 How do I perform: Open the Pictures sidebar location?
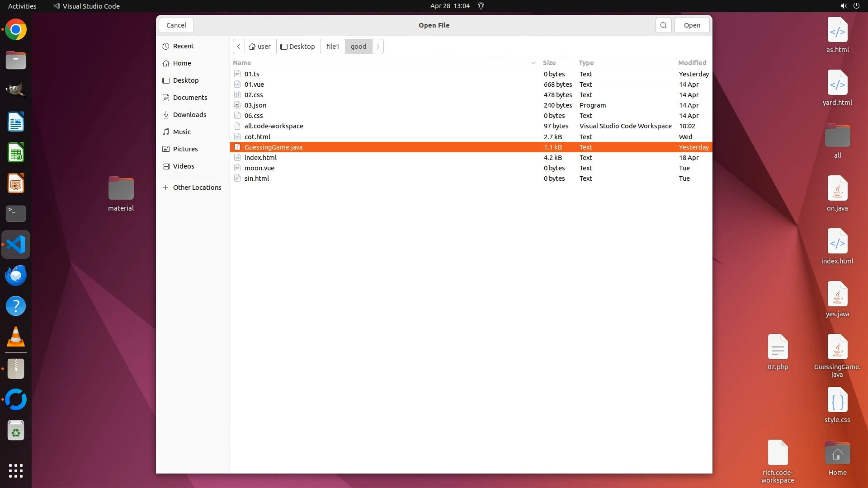point(185,149)
